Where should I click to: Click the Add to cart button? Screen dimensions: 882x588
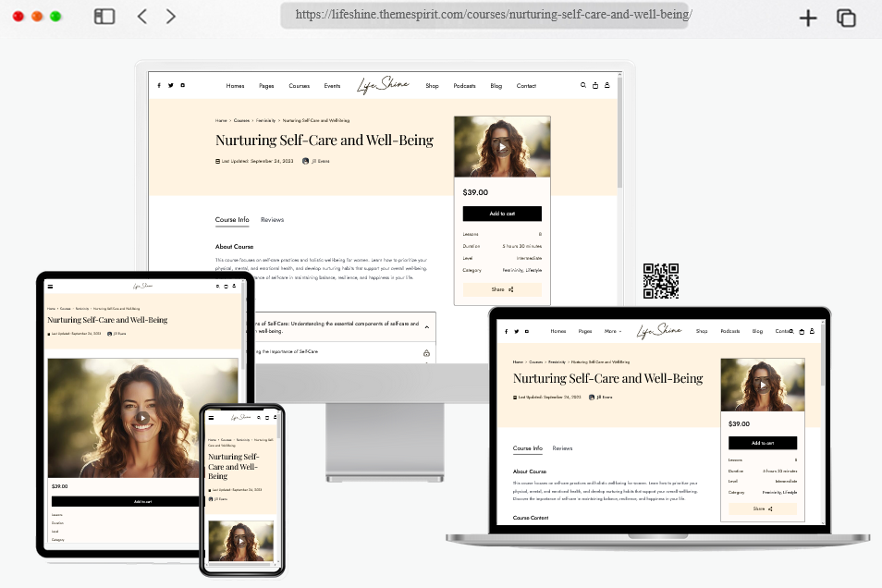(502, 214)
